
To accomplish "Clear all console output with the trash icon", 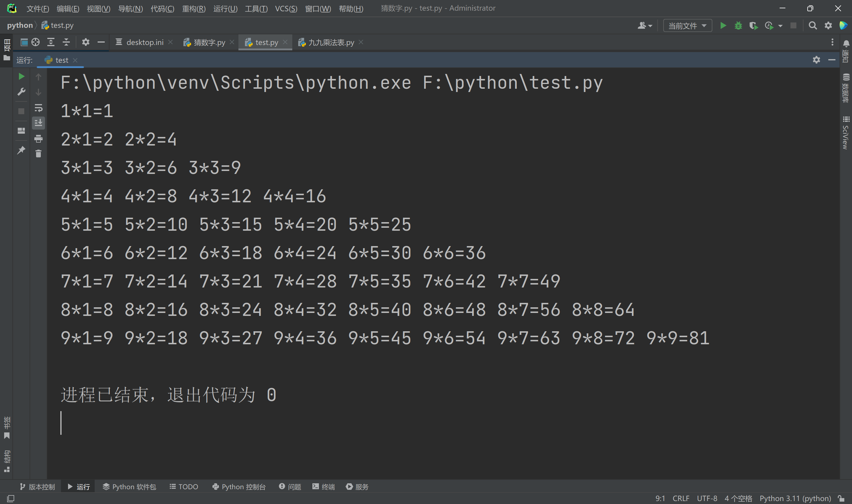I will click(x=38, y=154).
